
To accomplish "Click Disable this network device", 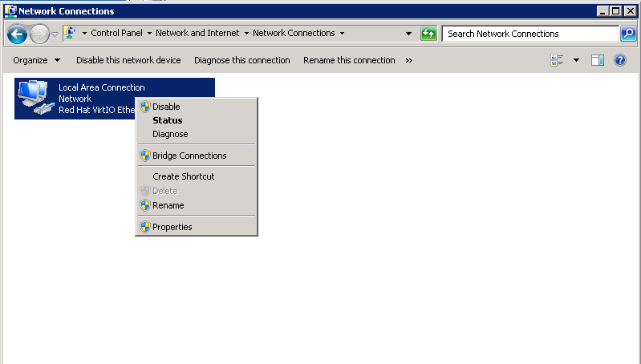I will (128, 60).
